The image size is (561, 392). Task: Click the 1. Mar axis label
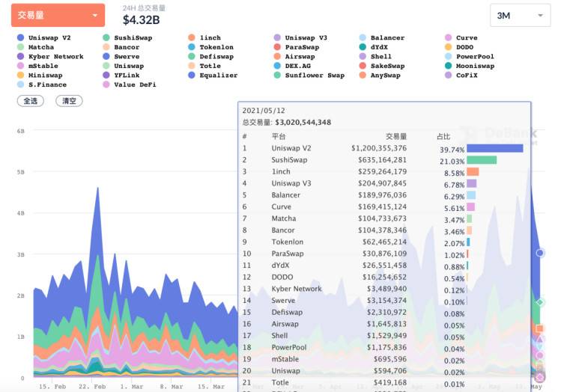pyautogui.click(x=131, y=387)
